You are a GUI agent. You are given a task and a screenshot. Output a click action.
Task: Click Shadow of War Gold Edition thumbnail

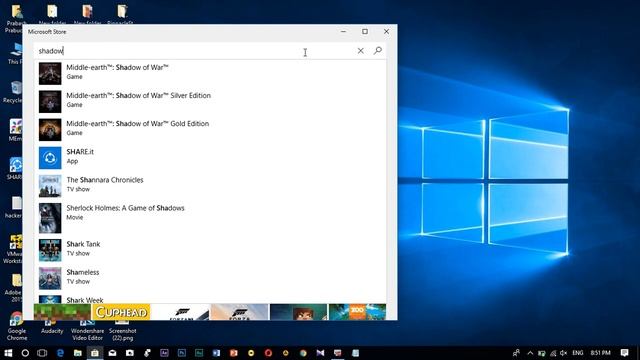point(50,129)
